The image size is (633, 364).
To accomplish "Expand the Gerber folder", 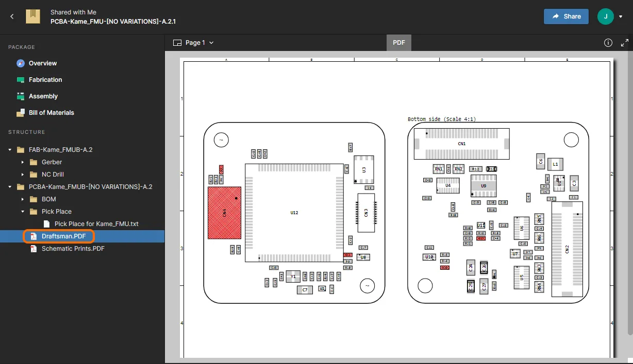I will click(x=22, y=162).
